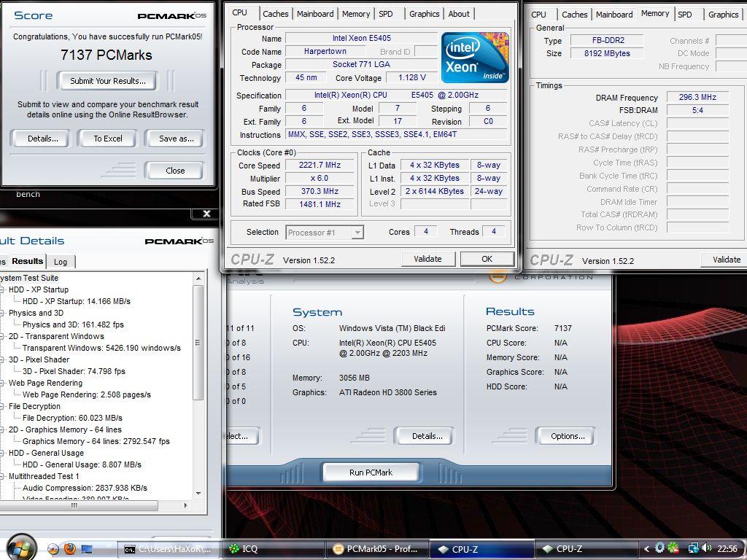Switch to the PCMark05 taskbar button
This screenshot has height=560, width=747.
coord(379,549)
